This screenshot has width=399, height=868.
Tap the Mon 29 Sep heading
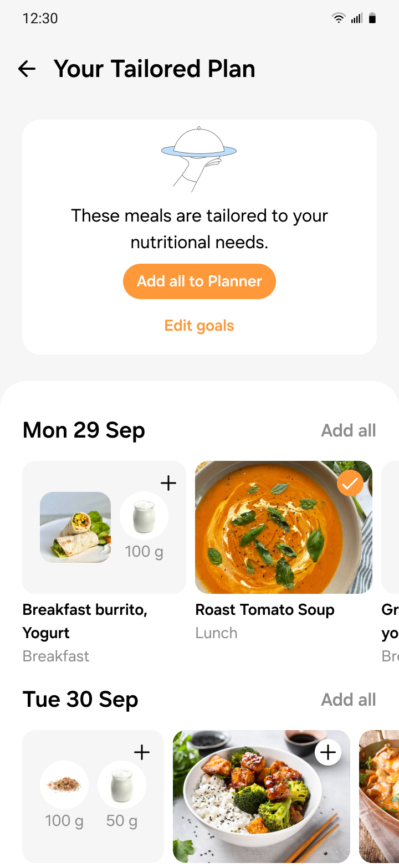click(x=84, y=430)
